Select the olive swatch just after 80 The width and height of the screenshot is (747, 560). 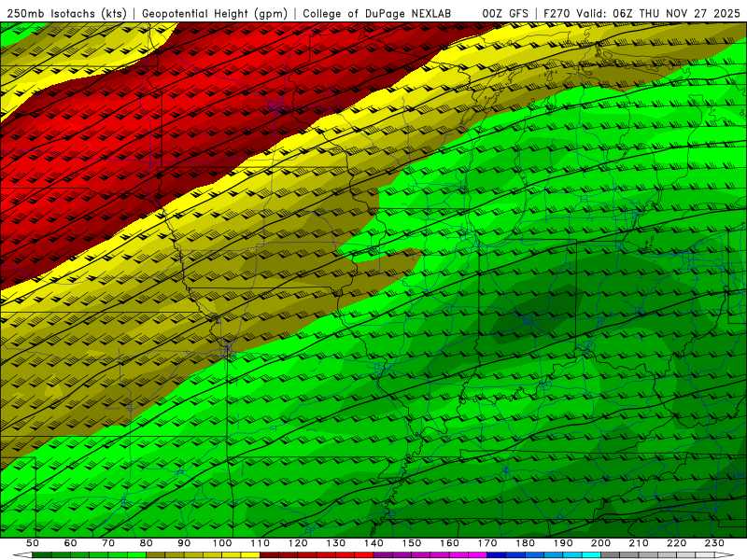click(155, 555)
